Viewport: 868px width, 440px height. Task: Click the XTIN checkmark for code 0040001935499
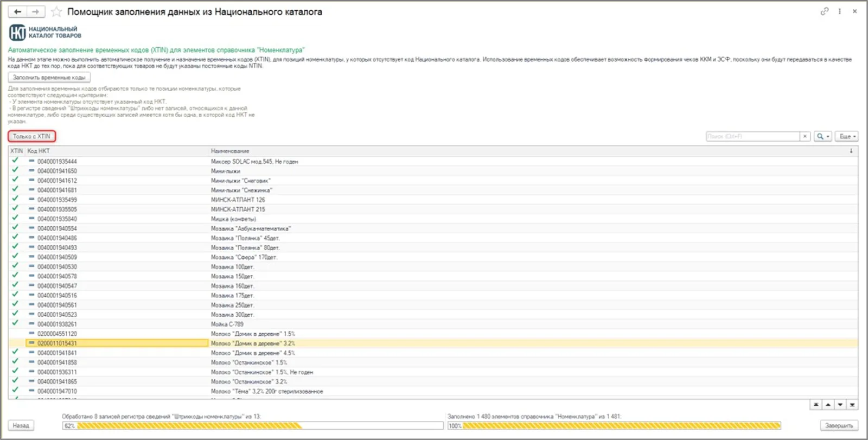[x=15, y=199]
